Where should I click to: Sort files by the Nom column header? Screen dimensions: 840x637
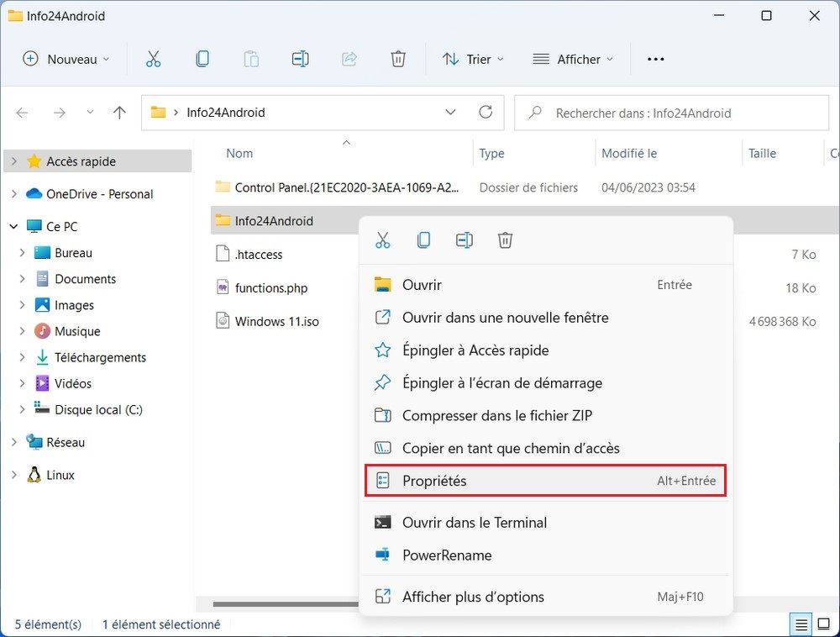click(x=240, y=153)
